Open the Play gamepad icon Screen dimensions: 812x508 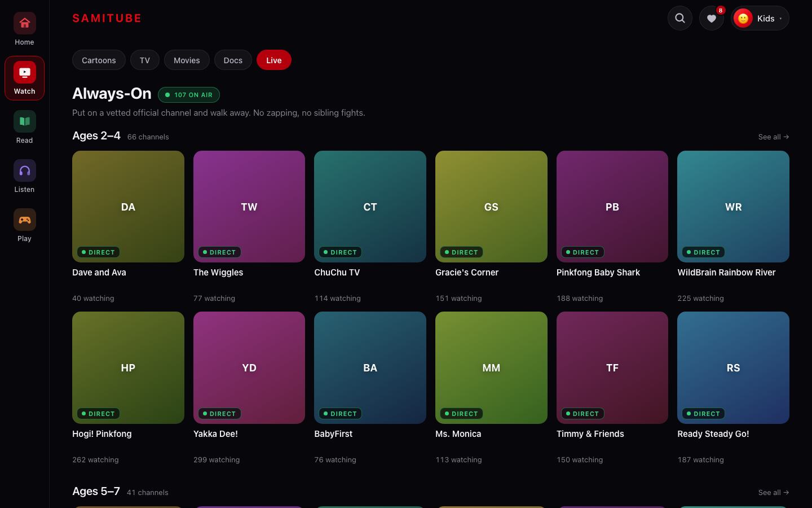coord(24,220)
